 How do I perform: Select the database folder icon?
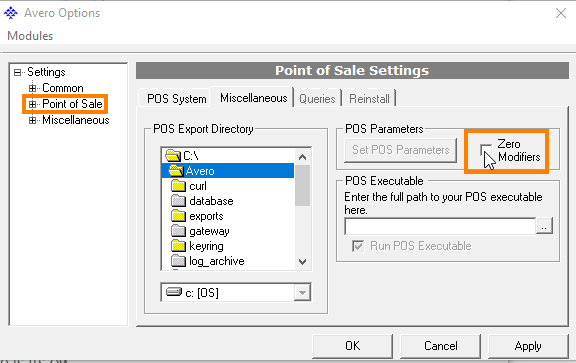tap(179, 201)
